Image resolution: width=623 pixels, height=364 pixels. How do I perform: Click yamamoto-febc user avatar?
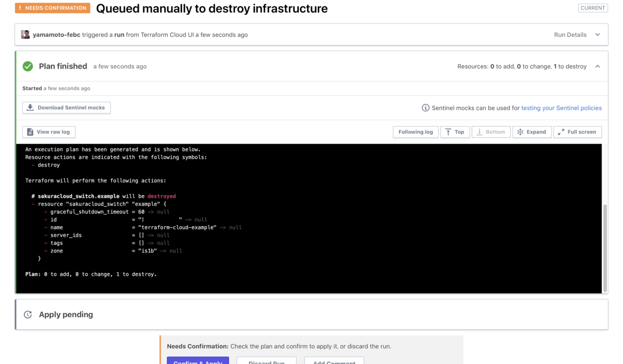click(x=25, y=35)
